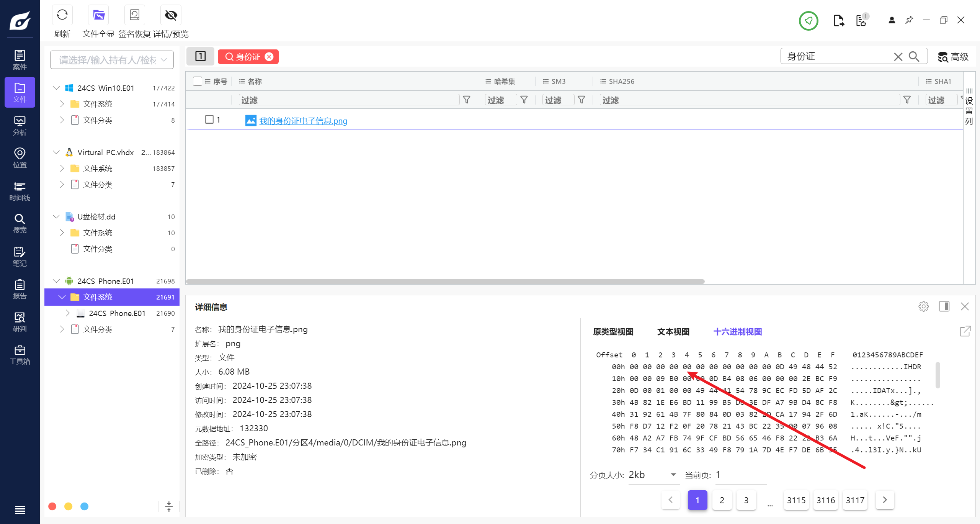Open the 分页大小 2kb dropdown

(x=653, y=475)
